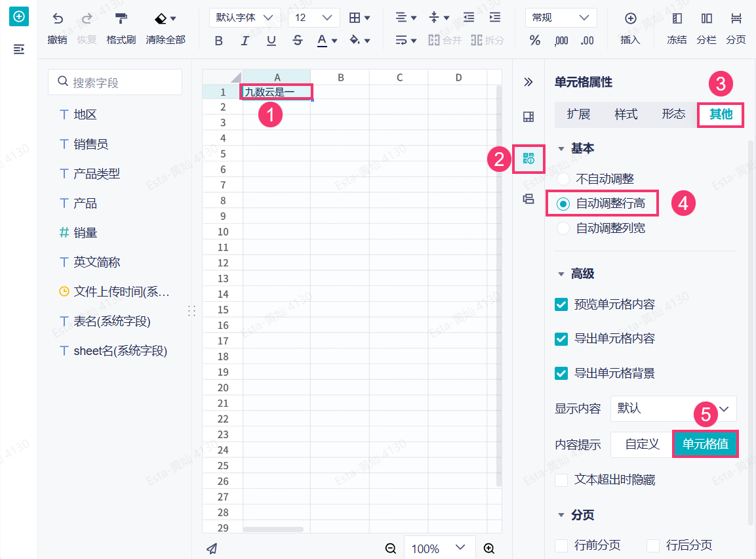
Task: Open the font size dropdown showing 12
Action: click(314, 18)
